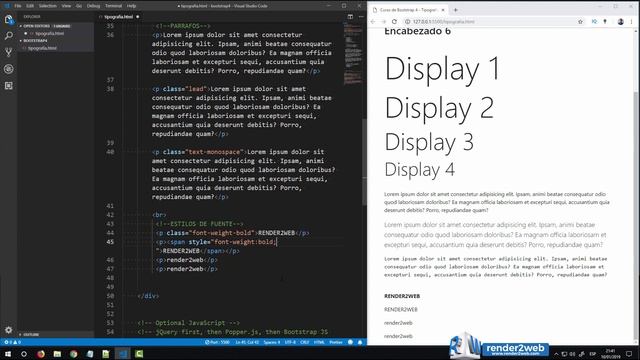Click the Chrome reload button
Viewport: 640px width, 360px height.
tap(394, 22)
